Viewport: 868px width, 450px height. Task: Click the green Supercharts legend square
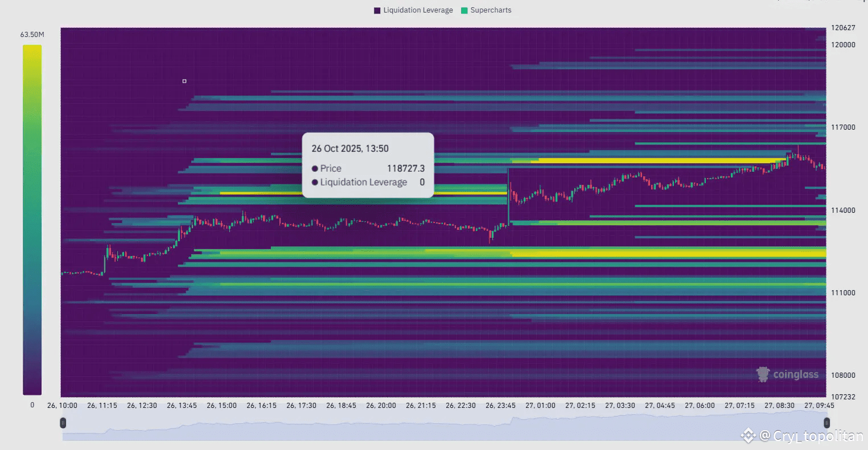(x=464, y=10)
